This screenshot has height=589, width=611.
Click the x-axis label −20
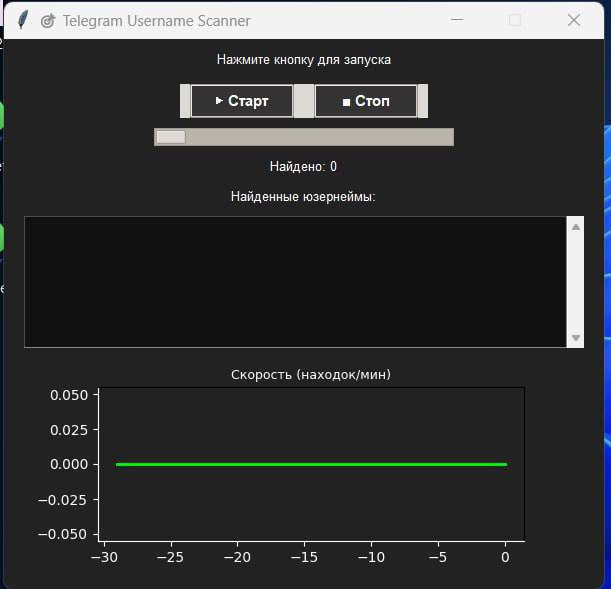click(x=237, y=557)
